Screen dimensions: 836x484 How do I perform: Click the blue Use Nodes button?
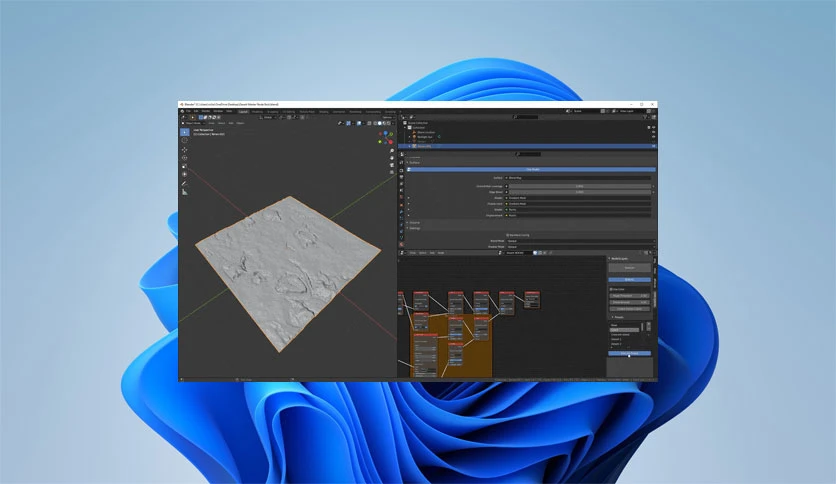[x=532, y=170]
